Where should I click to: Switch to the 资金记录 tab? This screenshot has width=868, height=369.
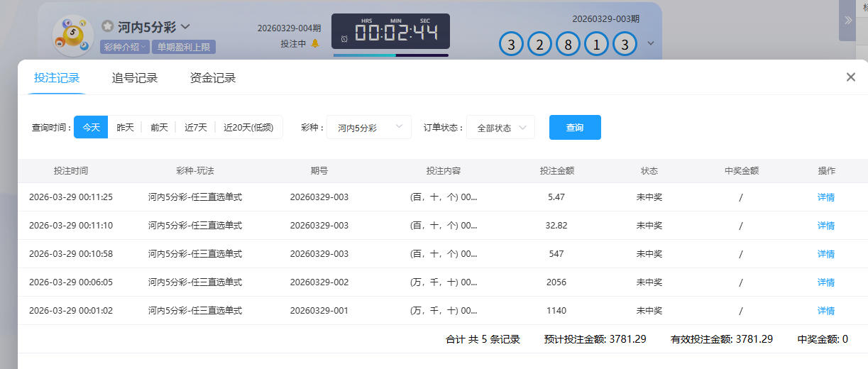click(213, 78)
